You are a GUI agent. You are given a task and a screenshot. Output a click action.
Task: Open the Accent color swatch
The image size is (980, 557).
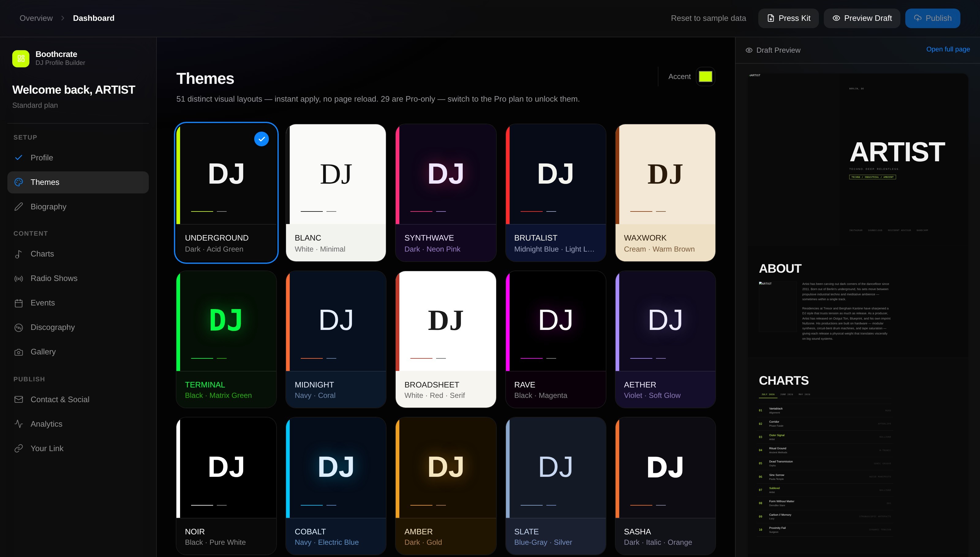705,77
